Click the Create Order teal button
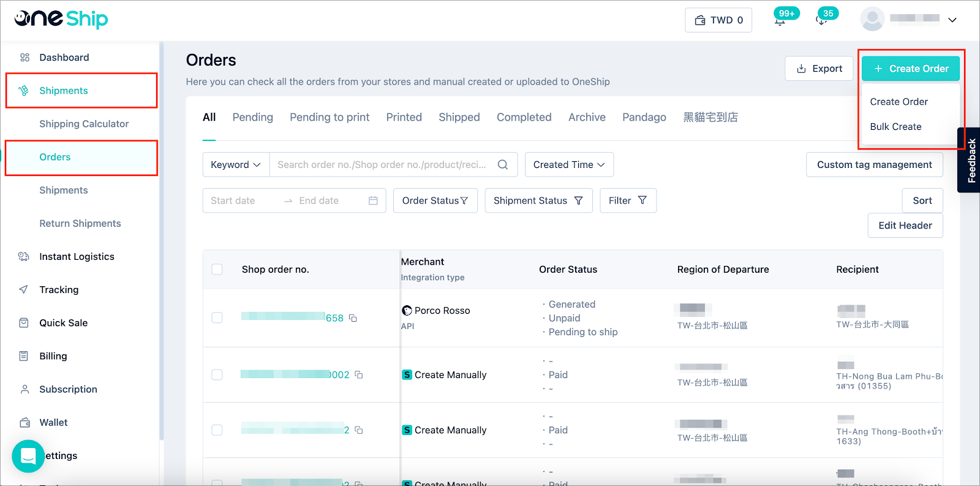This screenshot has height=486, width=980. pyautogui.click(x=911, y=69)
